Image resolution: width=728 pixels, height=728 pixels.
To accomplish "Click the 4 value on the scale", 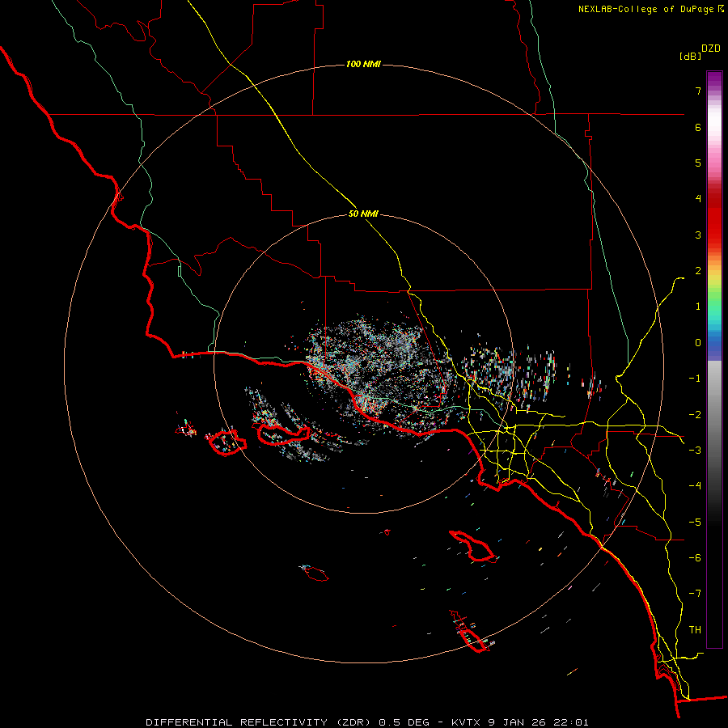I will tap(698, 199).
